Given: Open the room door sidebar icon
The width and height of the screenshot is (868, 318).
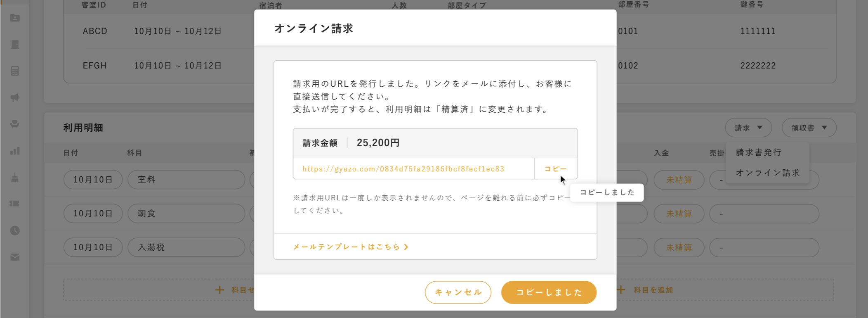Looking at the screenshot, I should (15, 44).
